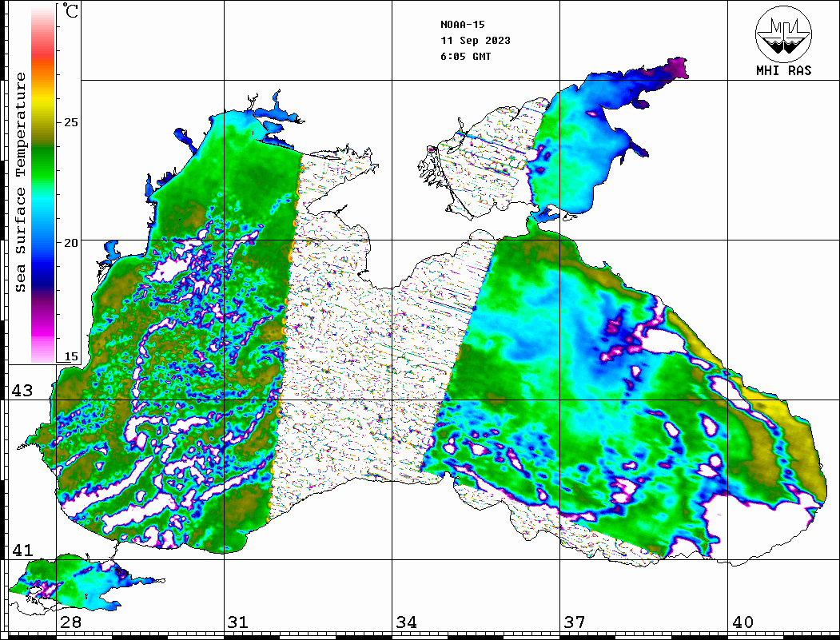The image size is (840, 640).
Task: Click the 20 tick label on the colorbar
Action: [x=71, y=243]
